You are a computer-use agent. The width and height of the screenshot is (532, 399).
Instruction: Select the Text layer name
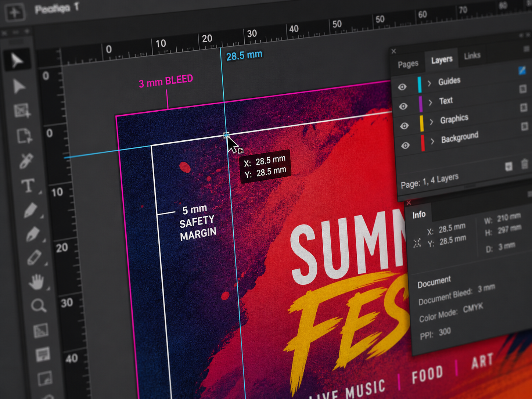click(x=446, y=101)
